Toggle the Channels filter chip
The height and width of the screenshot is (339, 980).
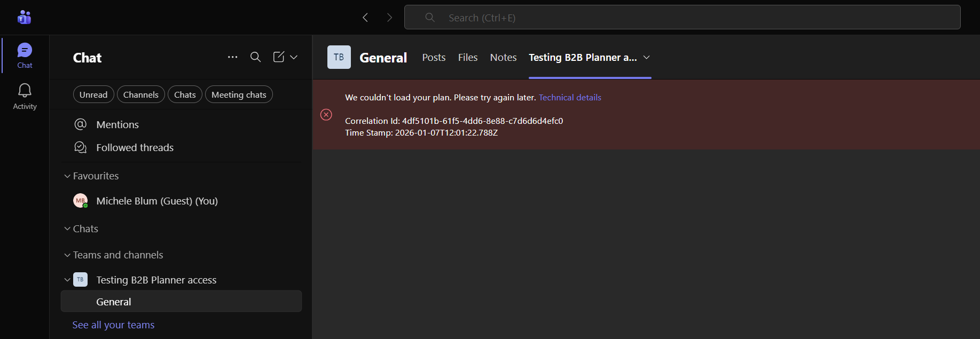click(x=141, y=94)
